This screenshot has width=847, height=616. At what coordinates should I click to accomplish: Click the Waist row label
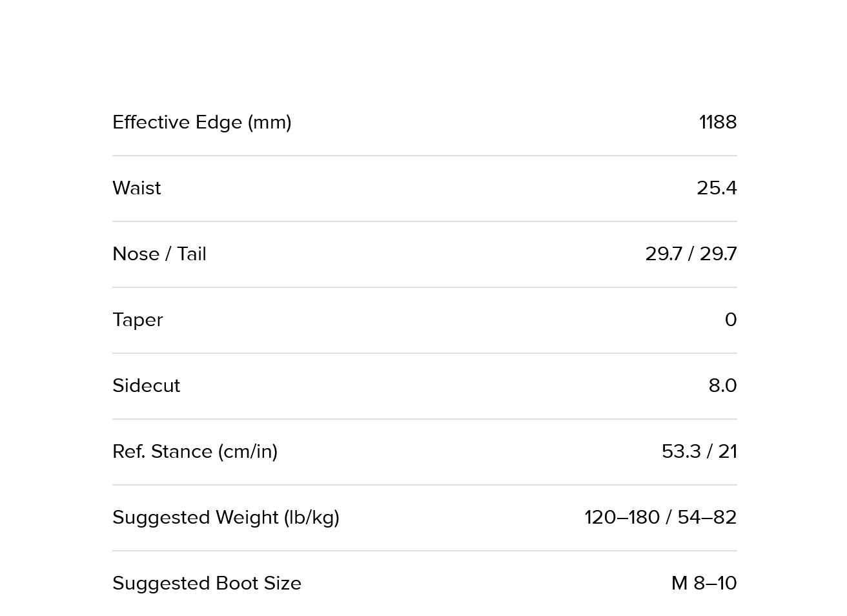coord(137,188)
